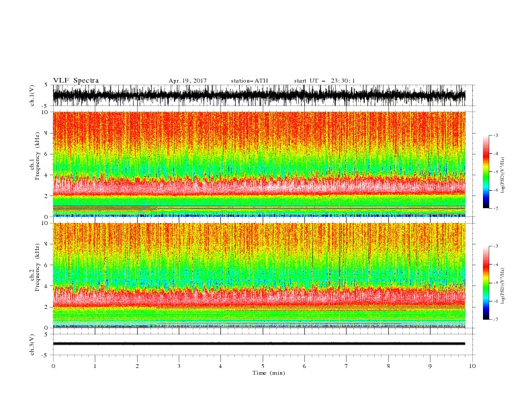The image size is (532, 411).
Task: Click the "8" kHz tick on ch.1 frequency axis
Action: pyautogui.click(x=47, y=133)
